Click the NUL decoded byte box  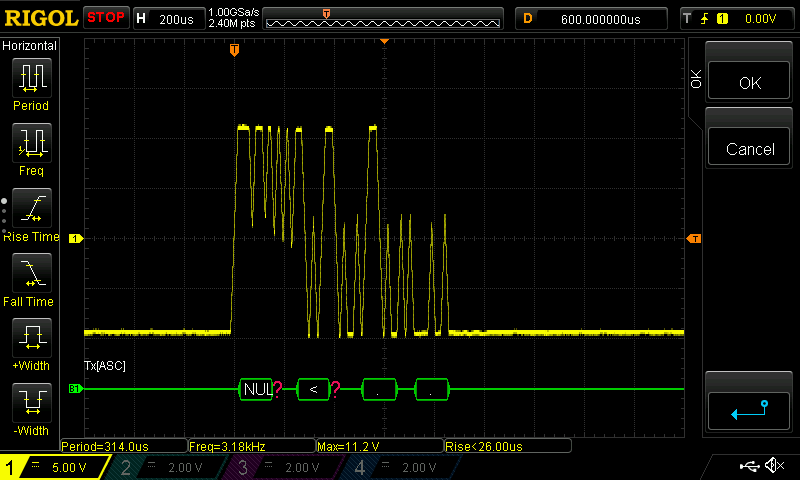256,389
